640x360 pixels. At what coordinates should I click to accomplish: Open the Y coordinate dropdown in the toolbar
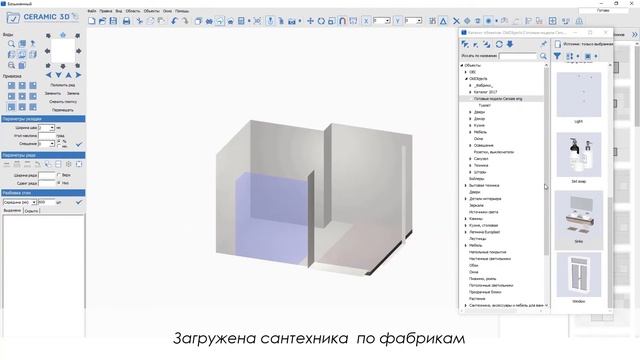419,21
